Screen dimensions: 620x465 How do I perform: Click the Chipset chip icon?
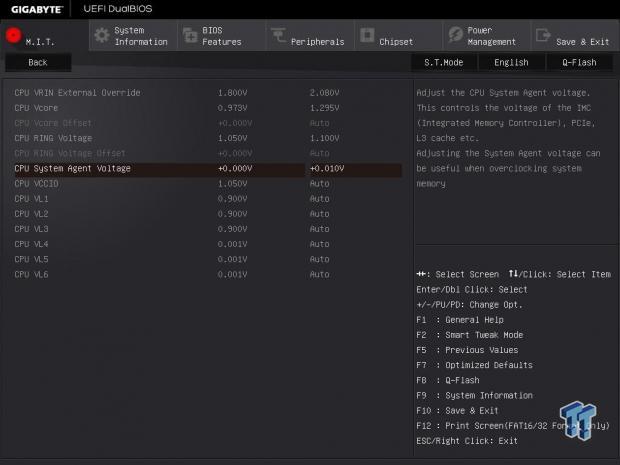(367, 37)
